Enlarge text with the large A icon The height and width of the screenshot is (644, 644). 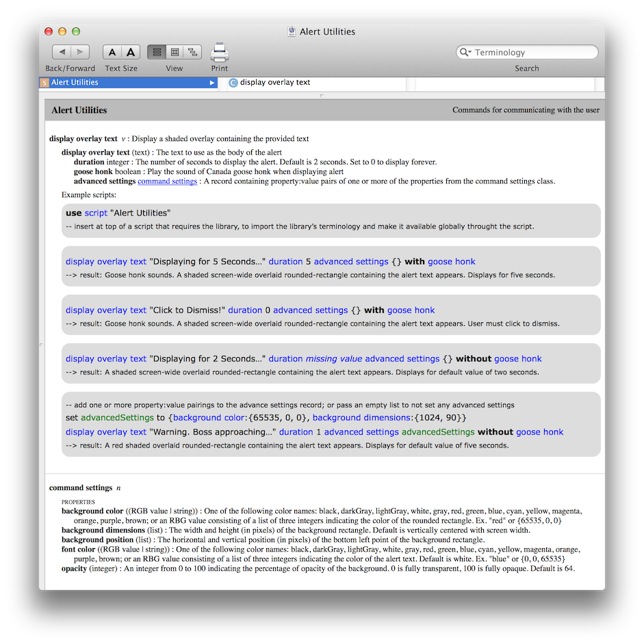[129, 51]
